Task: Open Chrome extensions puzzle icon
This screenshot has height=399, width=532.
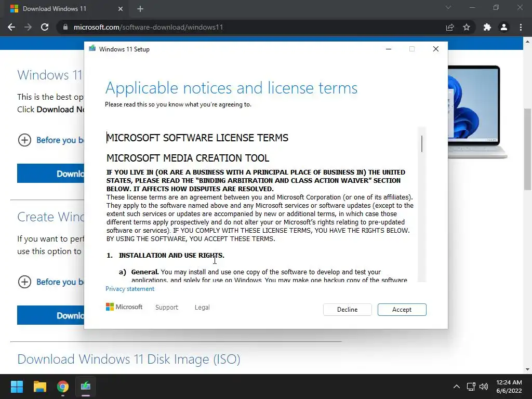Action: tap(487, 27)
